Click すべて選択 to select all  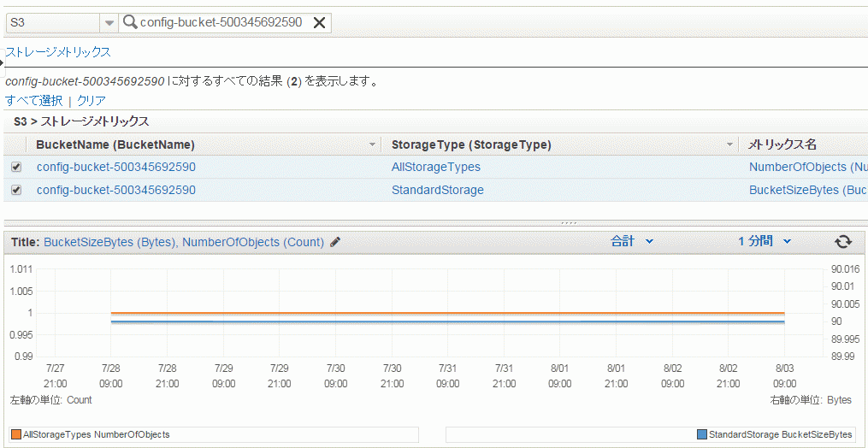33,101
